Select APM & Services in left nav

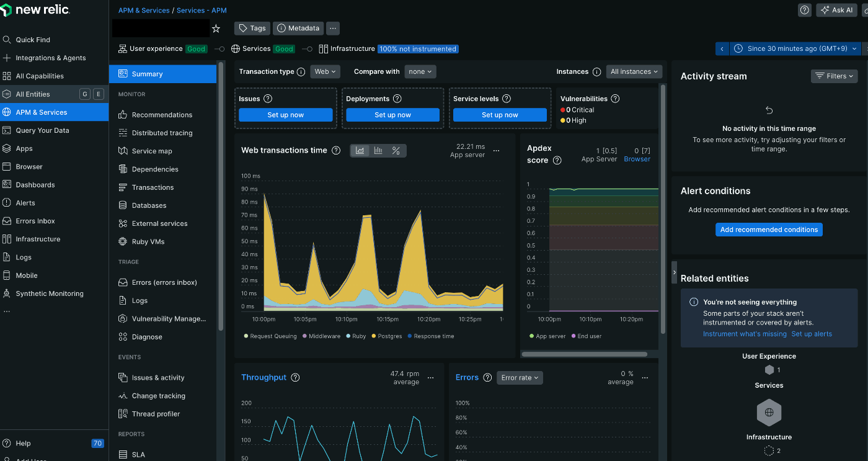pyautogui.click(x=54, y=112)
